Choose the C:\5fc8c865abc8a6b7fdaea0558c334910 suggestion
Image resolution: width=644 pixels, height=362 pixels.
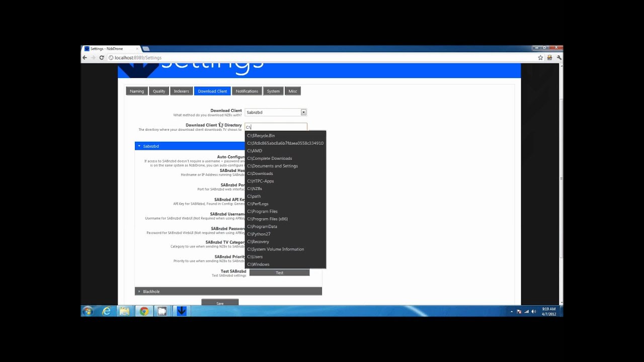pos(285,143)
